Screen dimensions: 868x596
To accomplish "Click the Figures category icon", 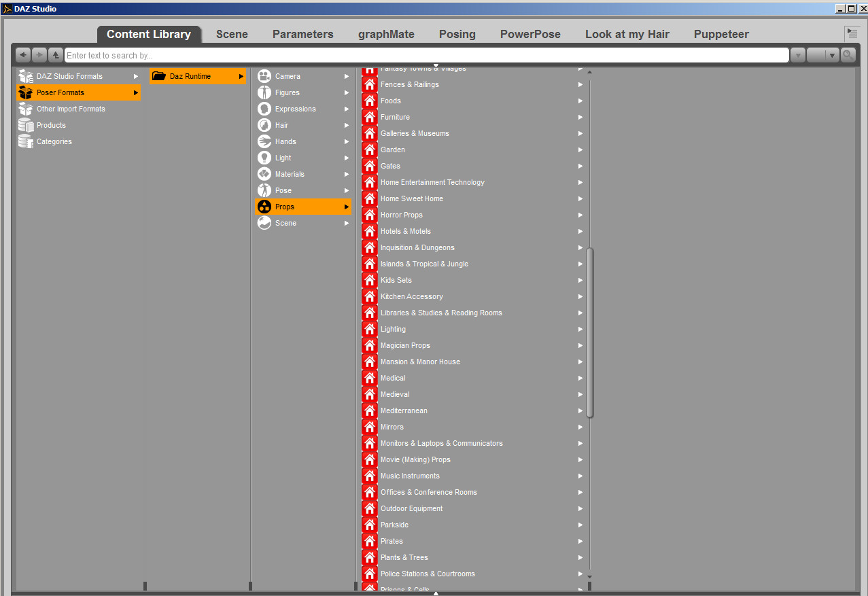I will 264,92.
